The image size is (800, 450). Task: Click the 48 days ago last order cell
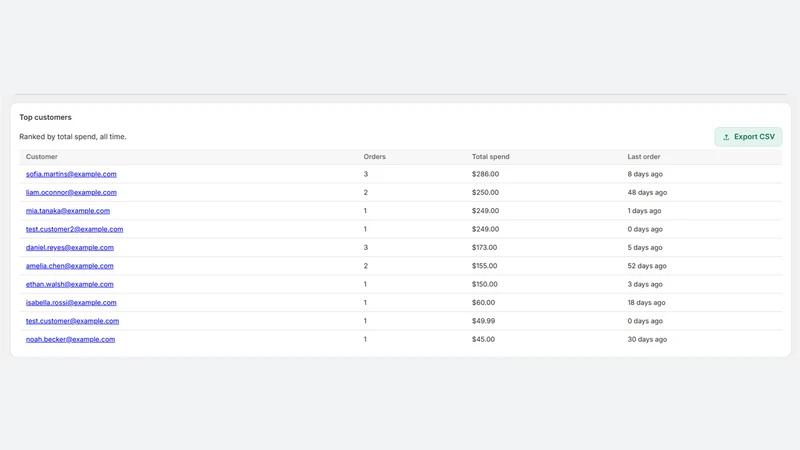click(x=647, y=192)
